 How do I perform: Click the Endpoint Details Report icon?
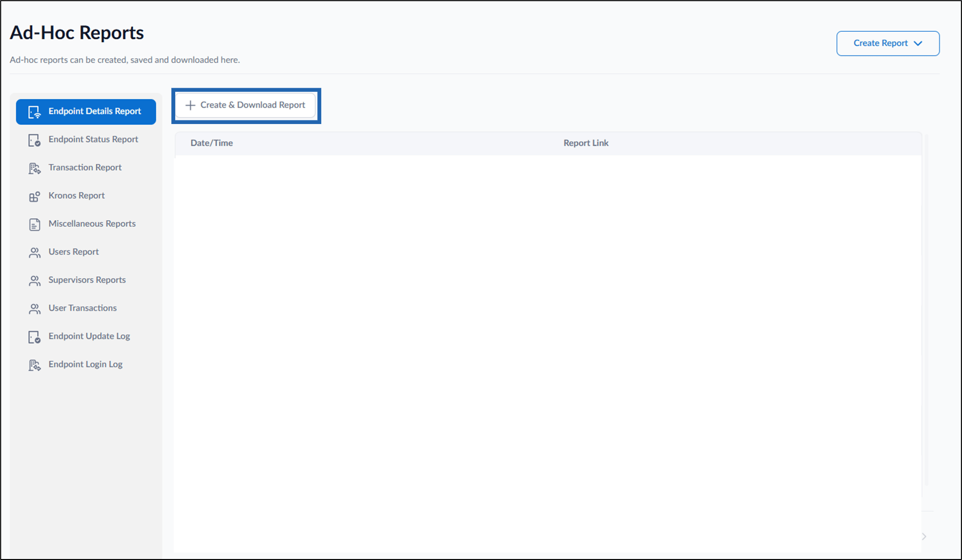click(x=34, y=112)
